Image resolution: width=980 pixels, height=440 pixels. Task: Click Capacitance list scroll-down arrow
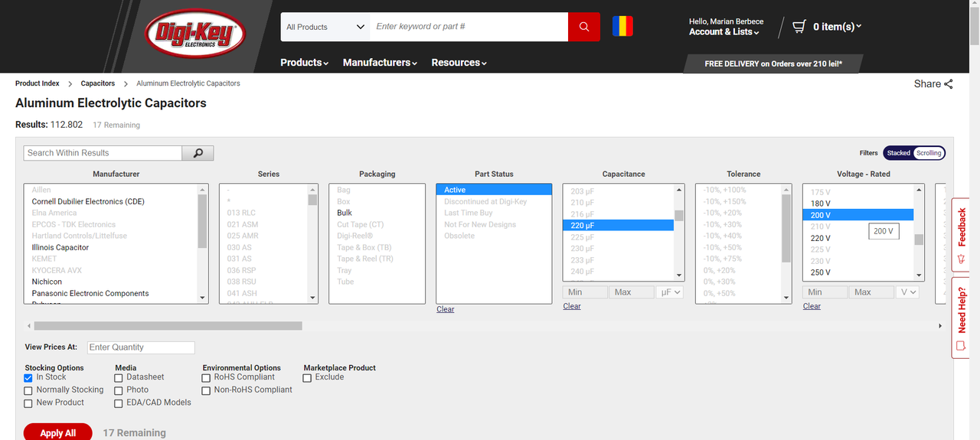(x=679, y=276)
